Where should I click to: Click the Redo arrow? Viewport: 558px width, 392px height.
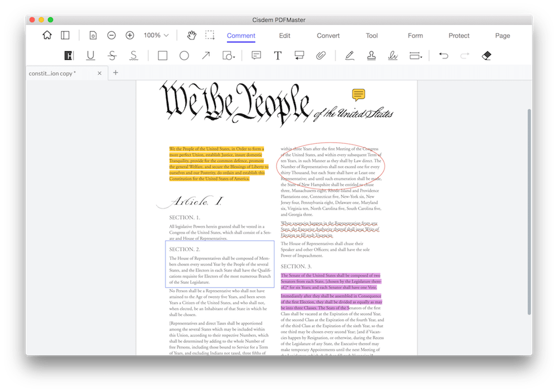click(465, 56)
